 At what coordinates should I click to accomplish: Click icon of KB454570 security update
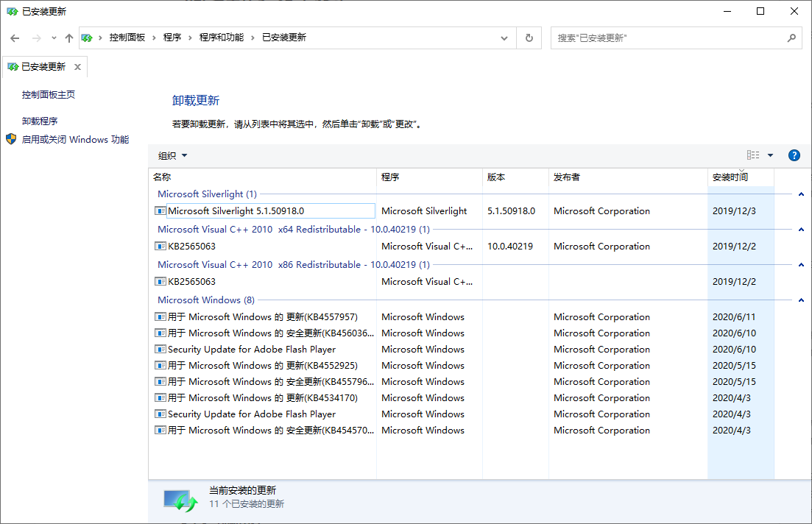tap(160, 430)
